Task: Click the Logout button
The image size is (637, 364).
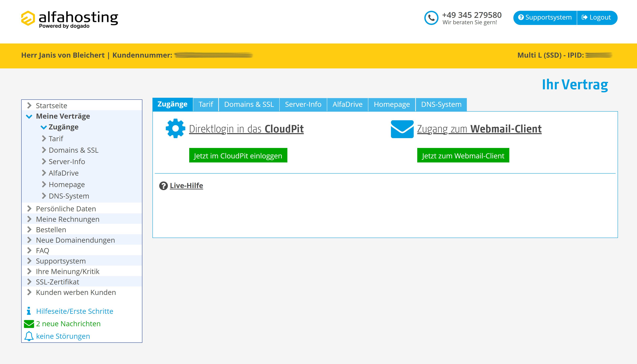Action: click(x=597, y=18)
